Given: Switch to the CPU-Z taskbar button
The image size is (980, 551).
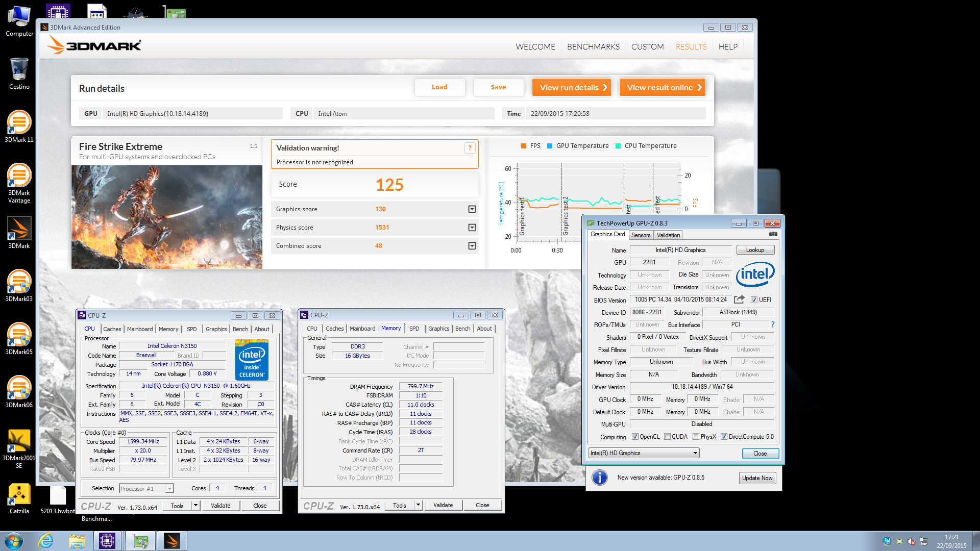Looking at the screenshot, I should coord(107,541).
